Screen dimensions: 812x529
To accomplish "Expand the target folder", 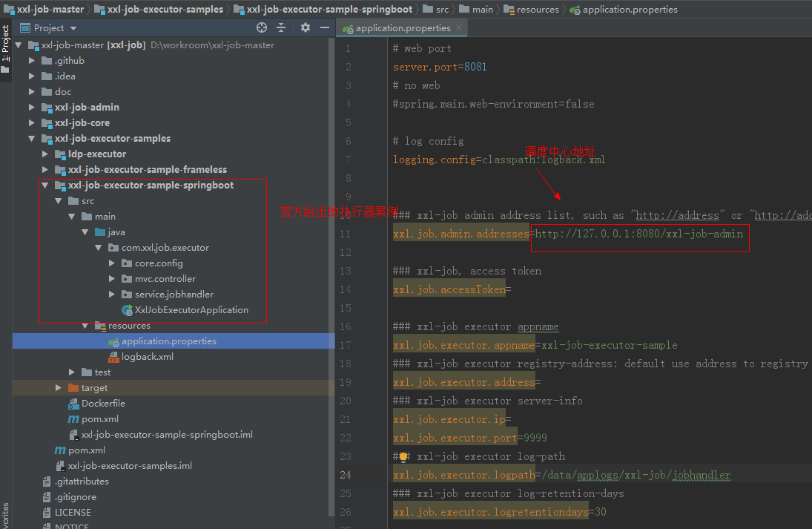I will click(x=59, y=387).
